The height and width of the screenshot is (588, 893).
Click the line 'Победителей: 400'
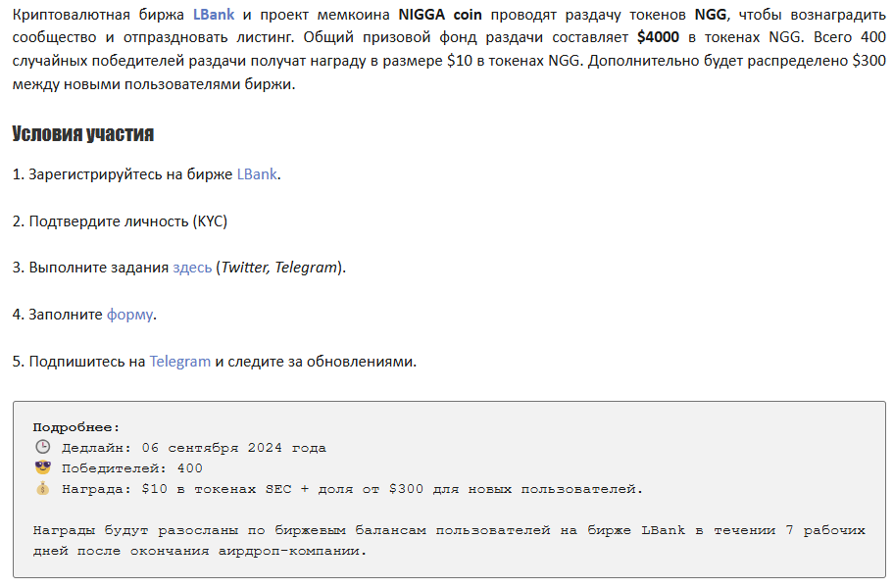coord(132,468)
